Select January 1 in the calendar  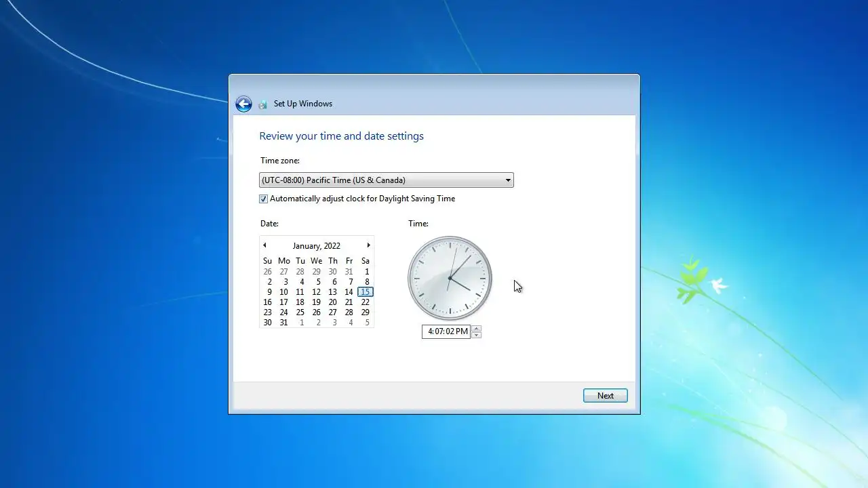367,272
